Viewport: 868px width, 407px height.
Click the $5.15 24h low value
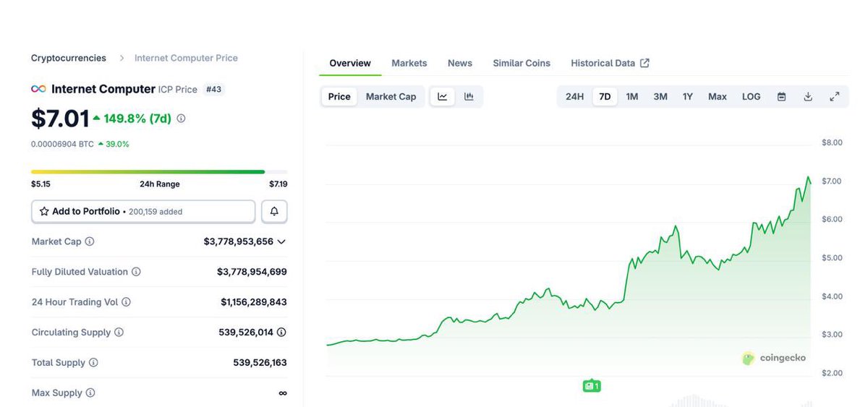coord(41,184)
